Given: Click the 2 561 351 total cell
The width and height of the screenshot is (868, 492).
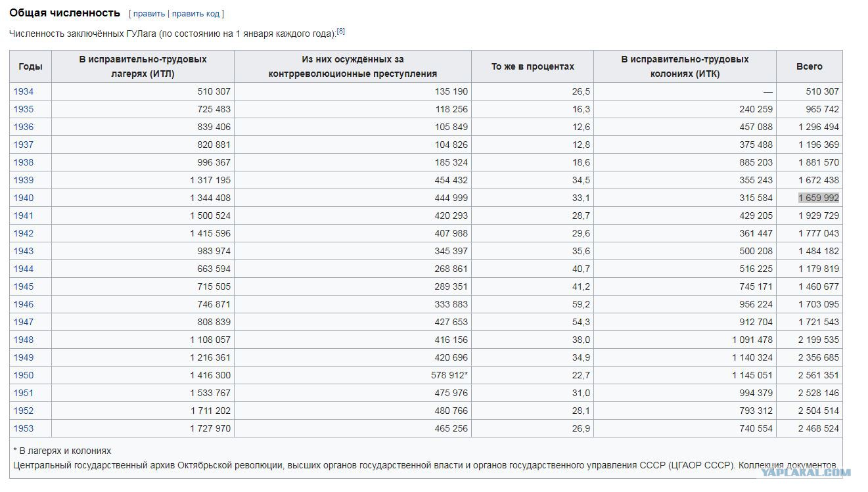Looking at the screenshot, I should pos(818,375).
